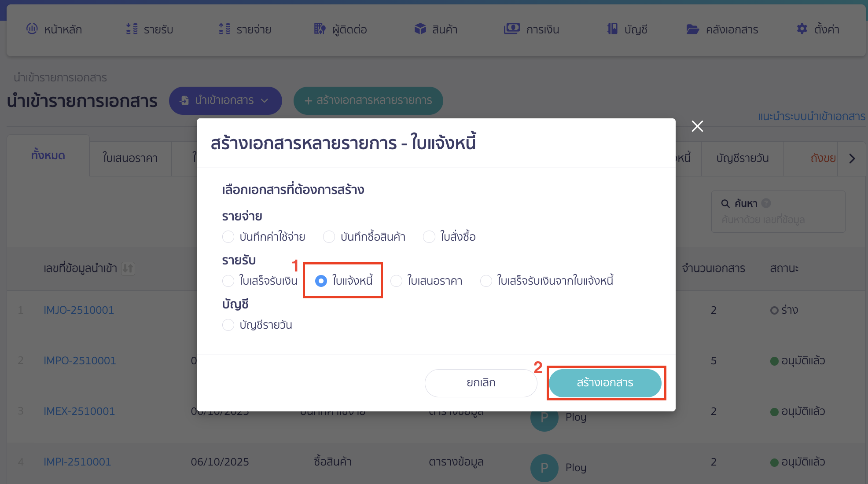Click the บัญชี accounting icon
The width and height of the screenshot is (868, 484).
pyautogui.click(x=612, y=29)
